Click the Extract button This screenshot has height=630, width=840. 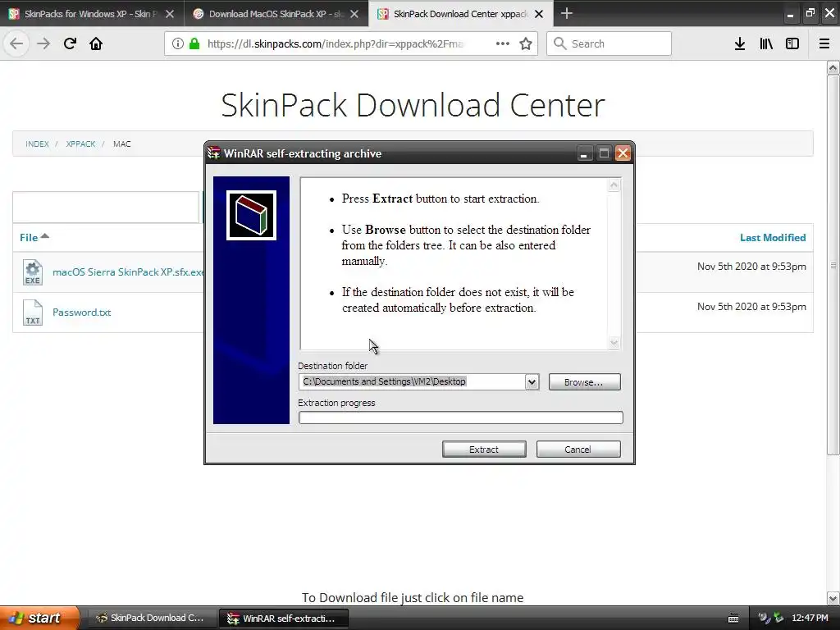point(484,450)
